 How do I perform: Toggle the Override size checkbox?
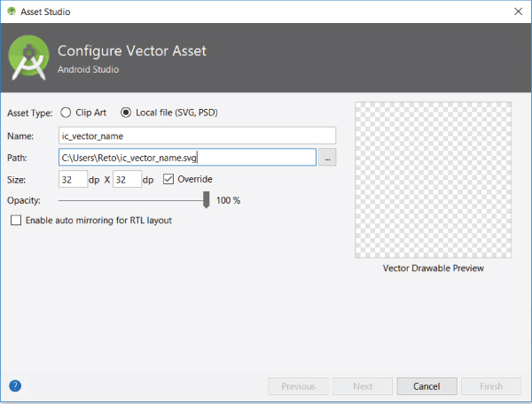tap(169, 180)
